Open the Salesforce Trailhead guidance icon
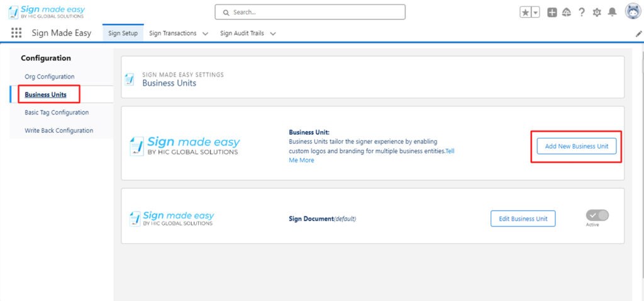 567,13
